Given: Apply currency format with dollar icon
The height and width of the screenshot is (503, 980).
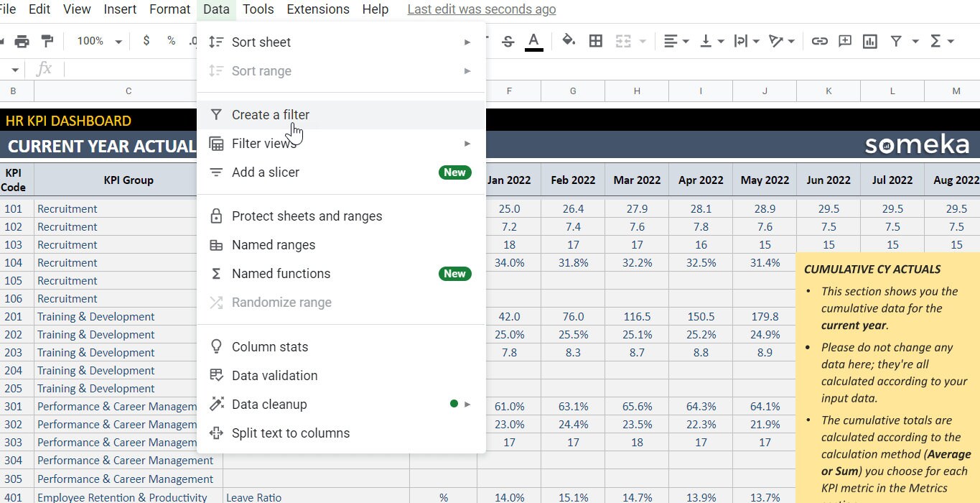Looking at the screenshot, I should [146, 41].
